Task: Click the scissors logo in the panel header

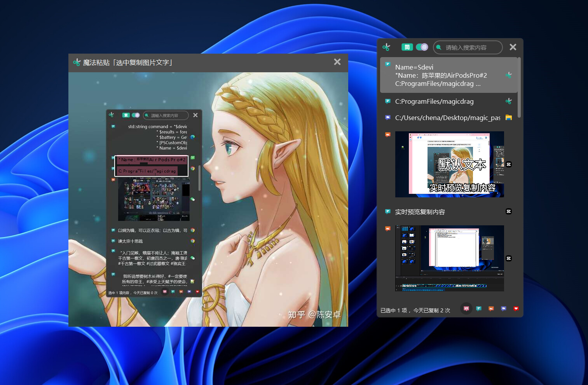Action: 386,47
